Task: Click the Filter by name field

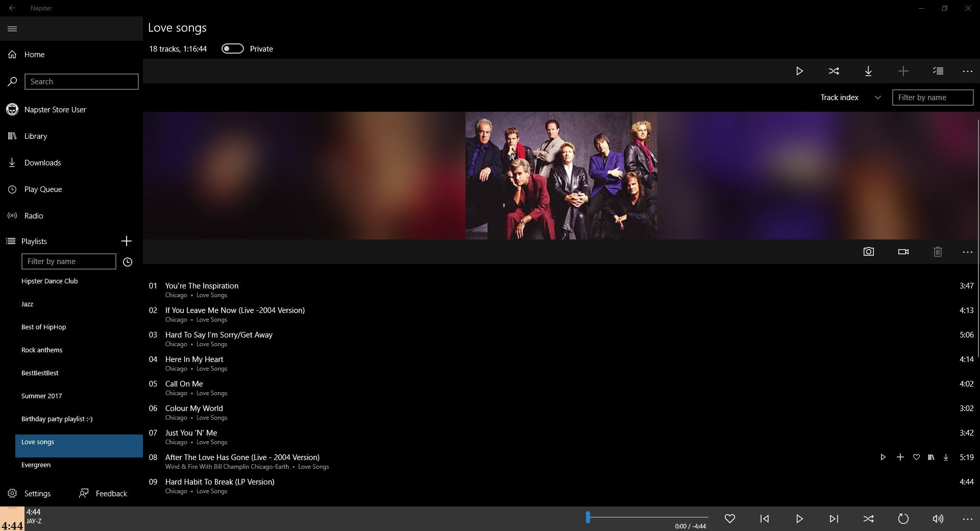Action: click(x=933, y=98)
